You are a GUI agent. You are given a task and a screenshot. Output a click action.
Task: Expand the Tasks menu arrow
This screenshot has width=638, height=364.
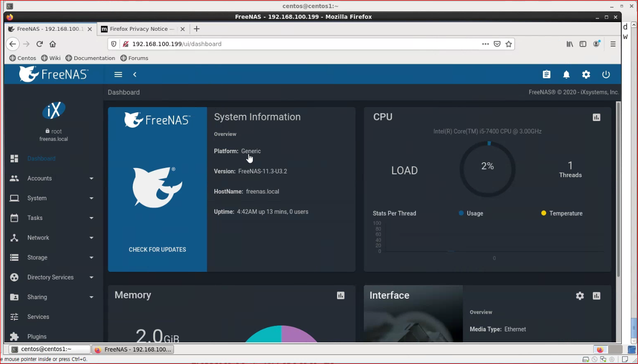[x=91, y=218]
